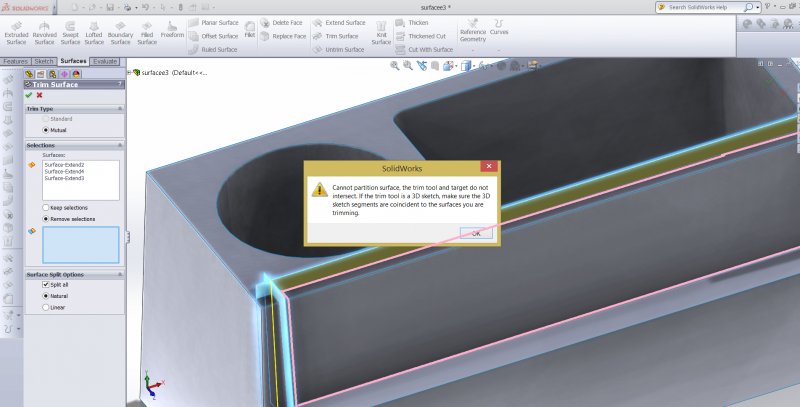Collapse the Surface Split Options section
The image size is (800, 407).
pos(120,274)
